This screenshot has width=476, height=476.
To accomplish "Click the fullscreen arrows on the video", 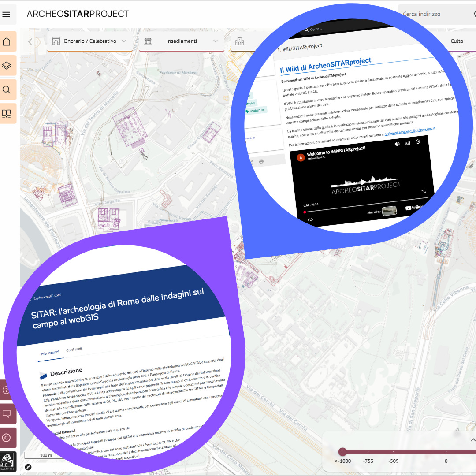I will pos(424,191).
